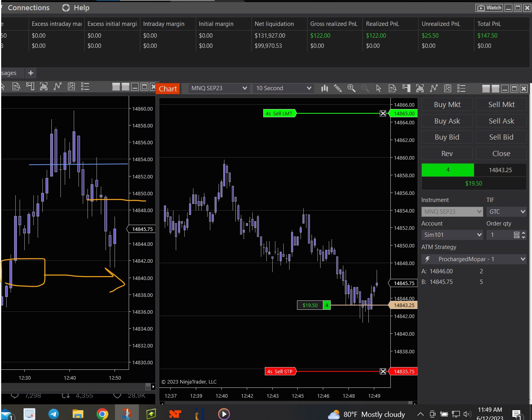Click the Order qty input field
This screenshot has width=532, height=420.
(500, 235)
